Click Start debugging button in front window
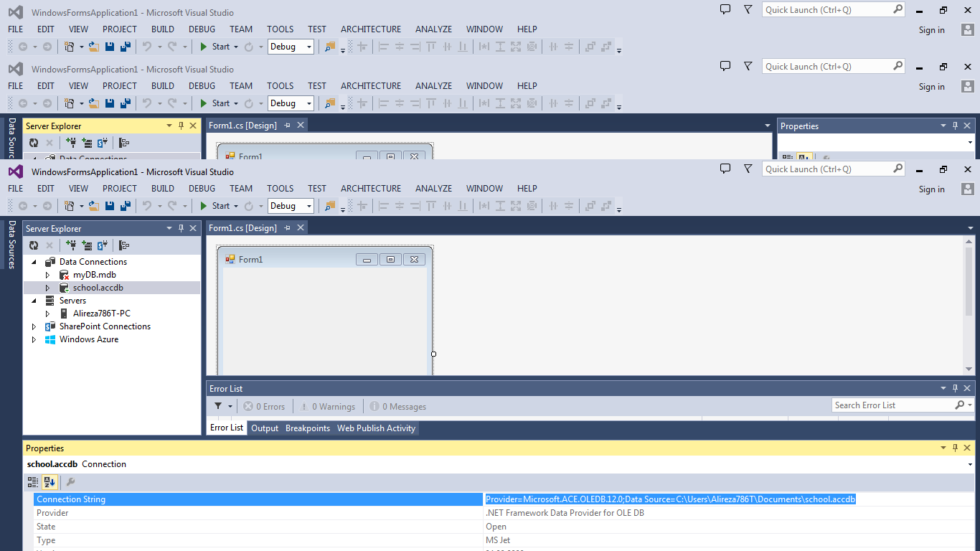Viewport: 980px width, 551px height. coord(214,206)
